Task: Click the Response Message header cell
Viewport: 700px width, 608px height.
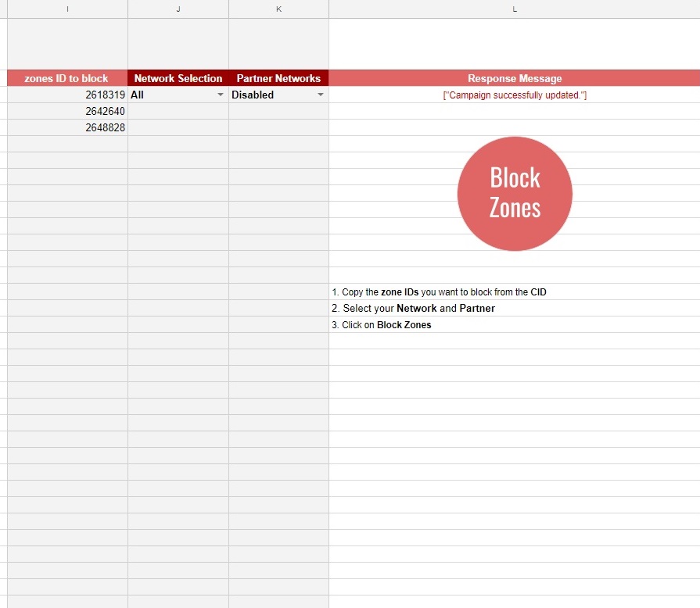Action: (x=515, y=78)
